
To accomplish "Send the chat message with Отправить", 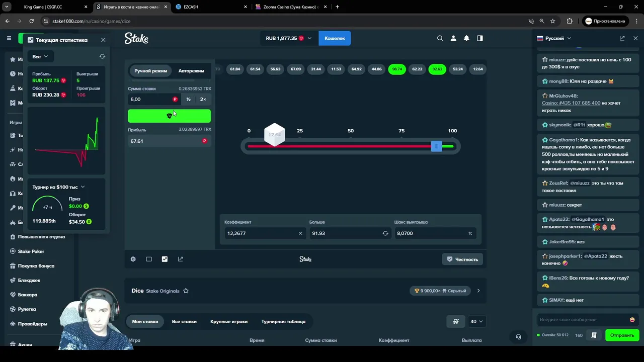I will pyautogui.click(x=622, y=335).
